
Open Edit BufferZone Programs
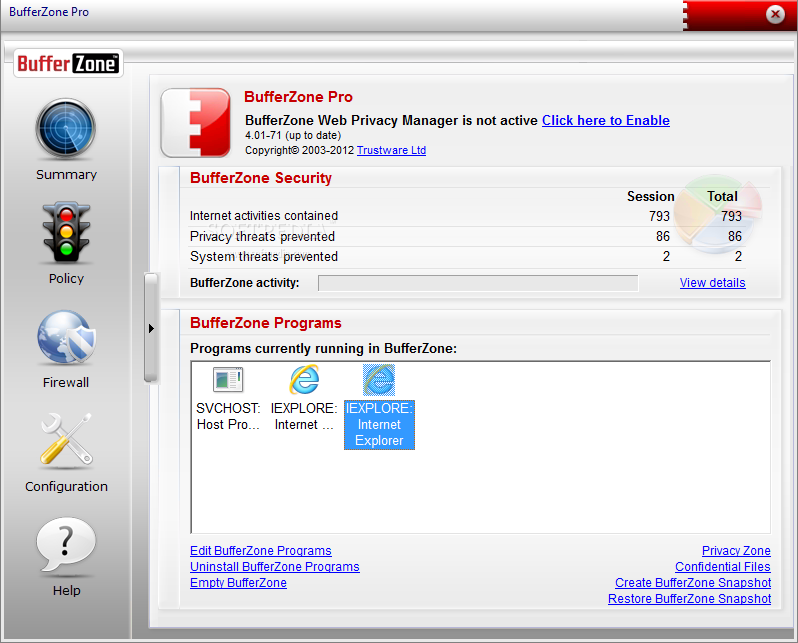(260, 551)
